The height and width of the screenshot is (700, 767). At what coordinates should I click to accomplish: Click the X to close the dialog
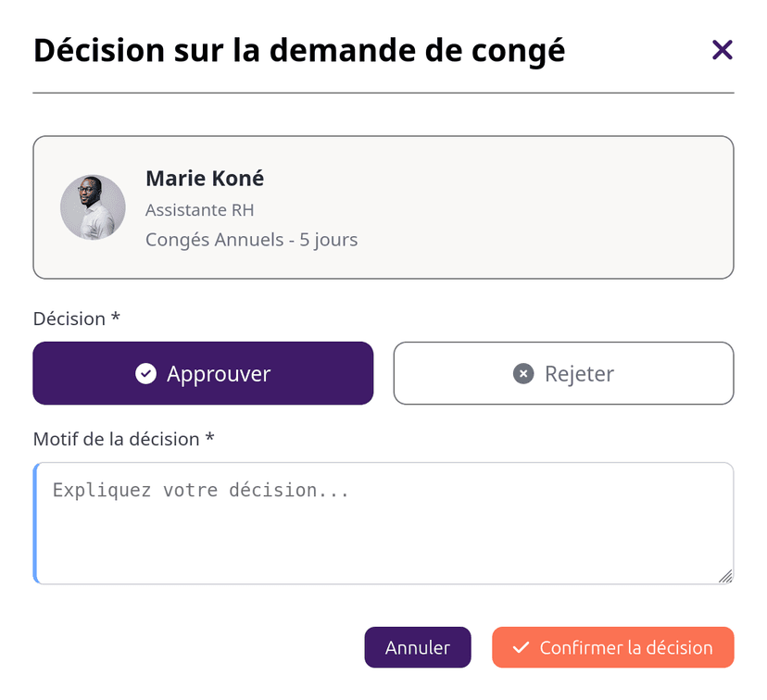click(x=722, y=50)
